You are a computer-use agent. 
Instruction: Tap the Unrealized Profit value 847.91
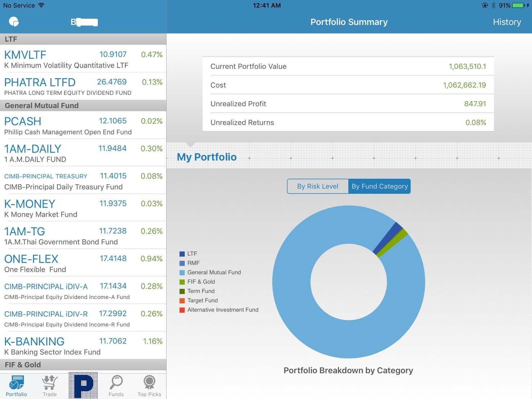[475, 104]
